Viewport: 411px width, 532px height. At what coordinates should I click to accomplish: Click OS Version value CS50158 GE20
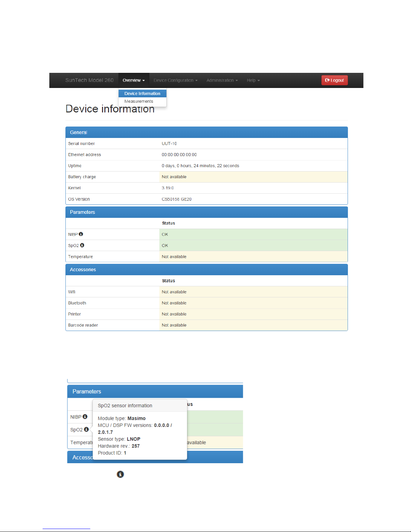pos(176,199)
